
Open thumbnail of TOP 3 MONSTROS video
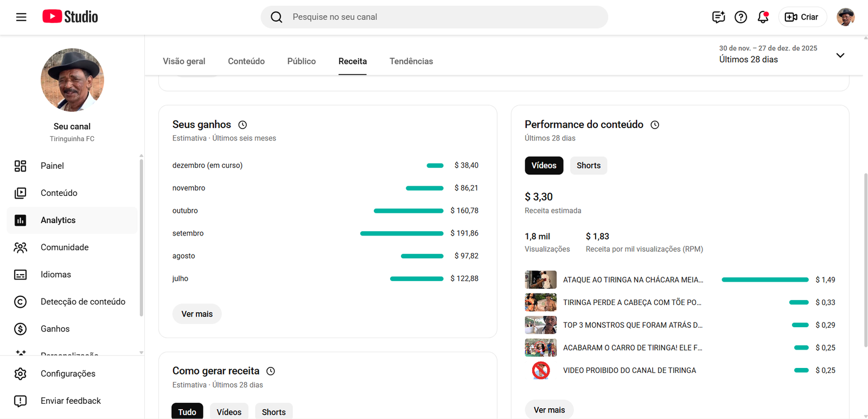tap(541, 325)
